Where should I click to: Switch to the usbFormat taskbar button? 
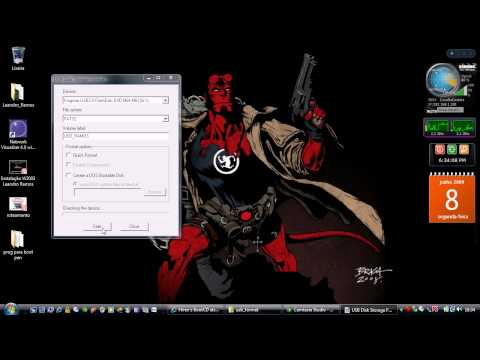coord(255,310)
